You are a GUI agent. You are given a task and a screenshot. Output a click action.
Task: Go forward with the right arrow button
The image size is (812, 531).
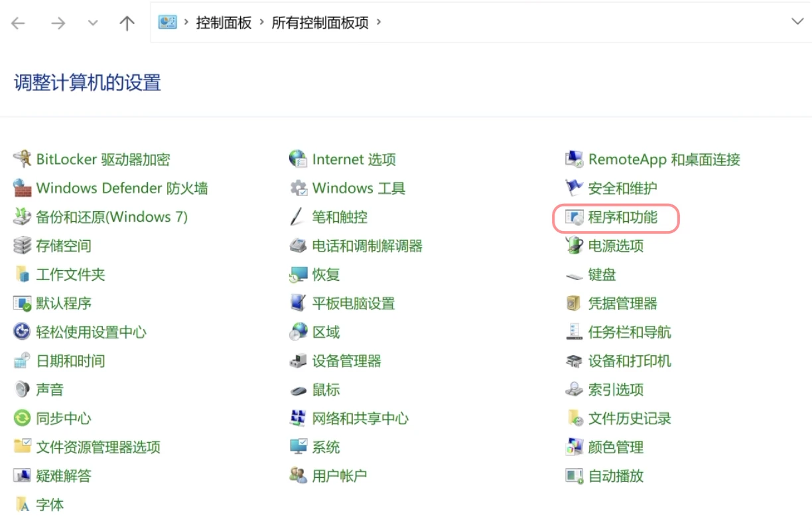tap(58, 23)
